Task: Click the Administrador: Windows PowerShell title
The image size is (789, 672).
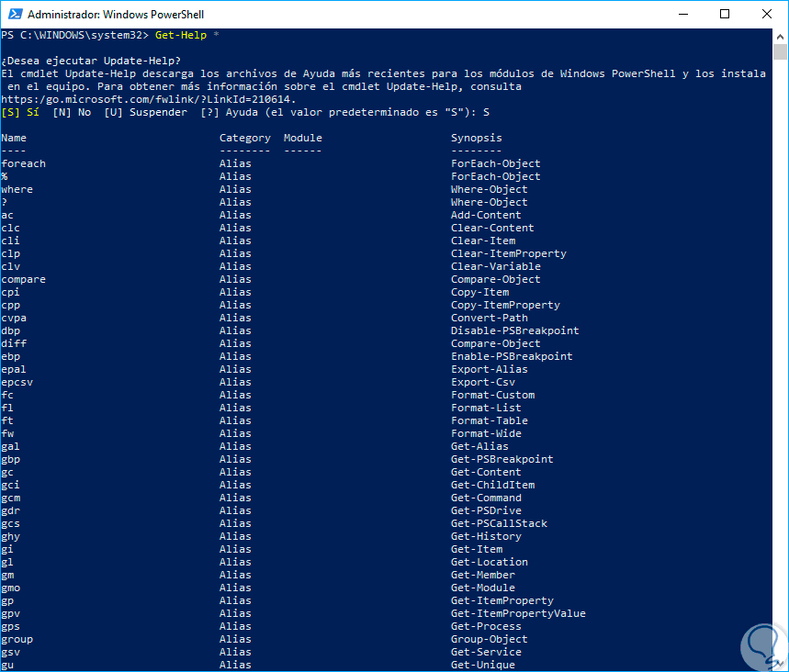Action: pos(116,15)
